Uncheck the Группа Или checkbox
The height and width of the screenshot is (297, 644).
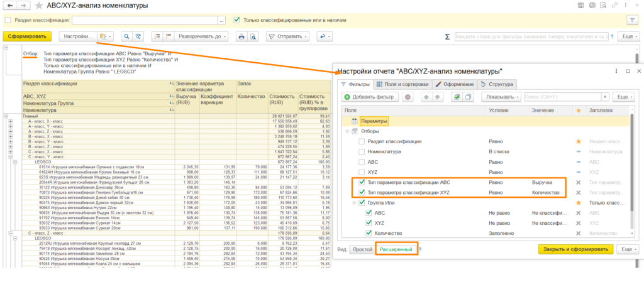[362, 203]
